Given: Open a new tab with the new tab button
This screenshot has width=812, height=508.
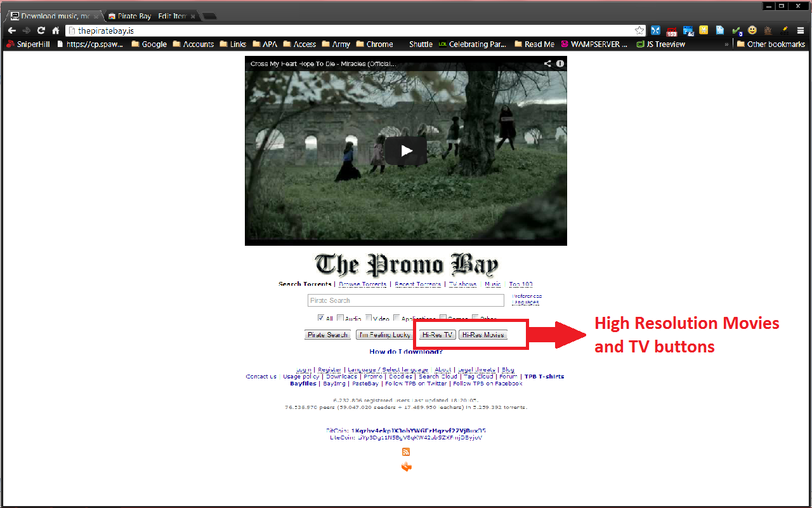Looking at the screenshot, I should click(210, 16).
